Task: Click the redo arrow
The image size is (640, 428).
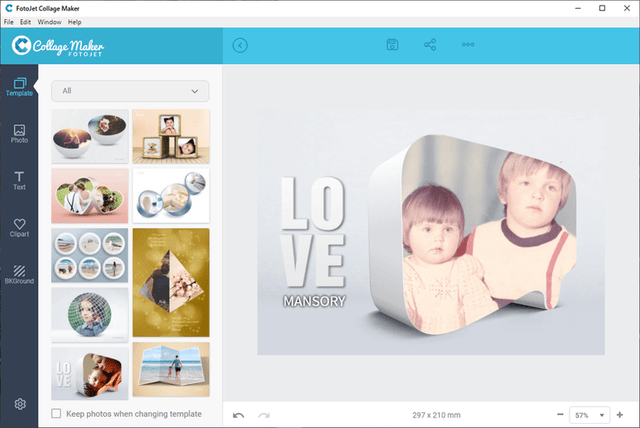Action: [x=264, y=414]
